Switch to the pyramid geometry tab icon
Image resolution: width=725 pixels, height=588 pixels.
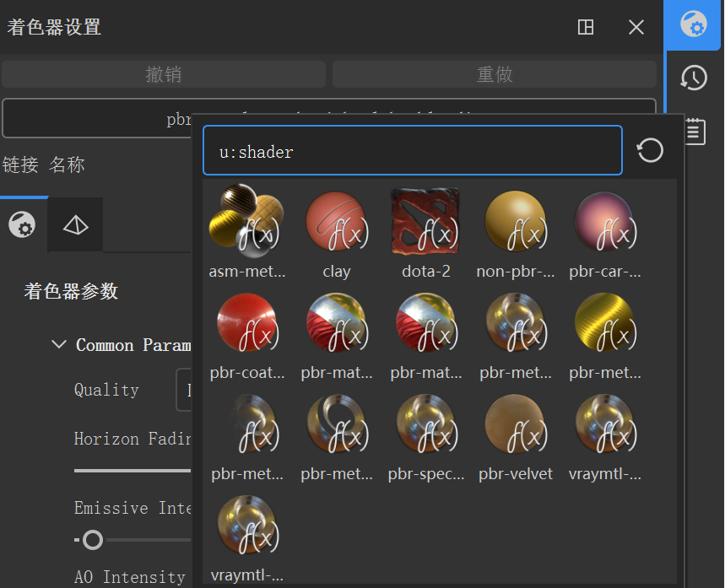click(x=75, y=224)
